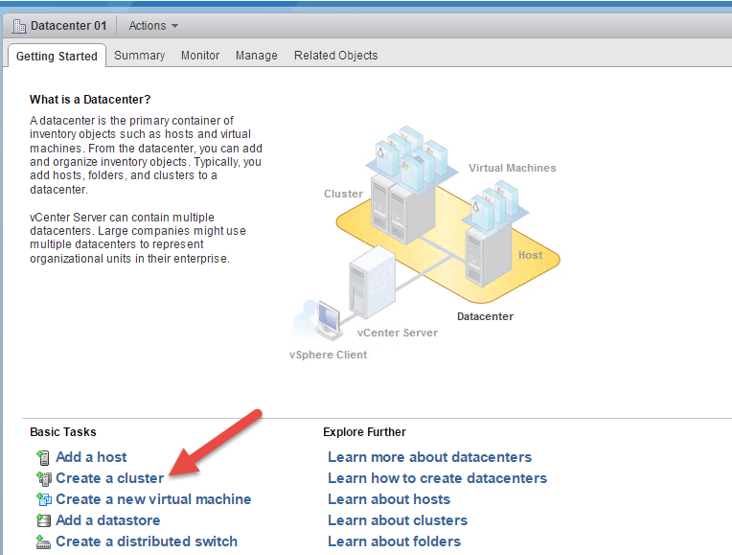
Task: Open Learn how to create datacenters
Action: (437, 478)
